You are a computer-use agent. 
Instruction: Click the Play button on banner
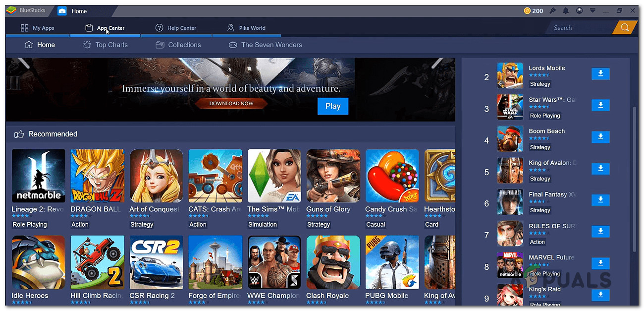point(333,106)
